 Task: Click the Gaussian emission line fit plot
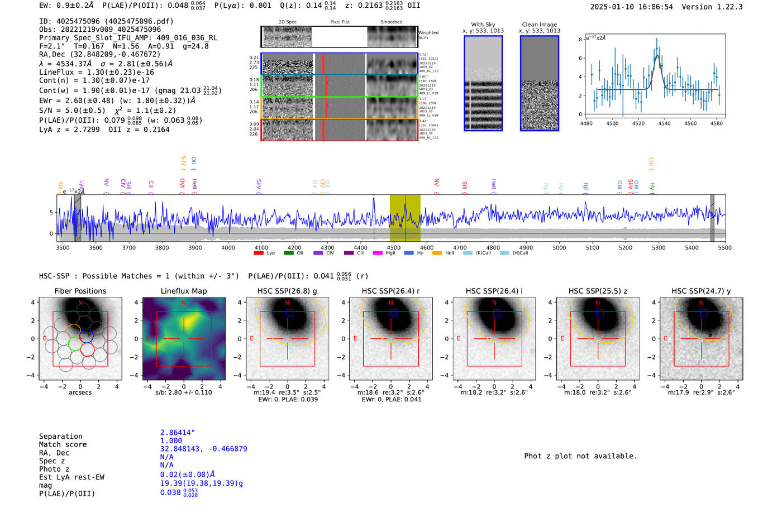[655, 76]
